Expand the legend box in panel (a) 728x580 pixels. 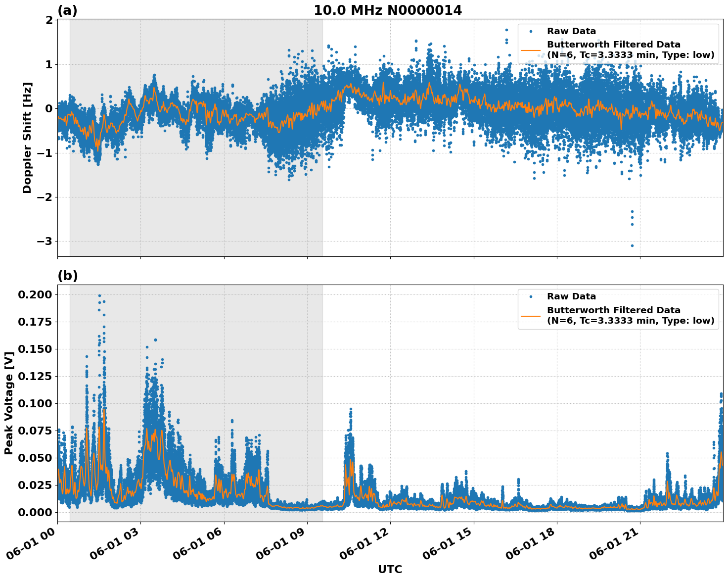(x=618, y=42)
